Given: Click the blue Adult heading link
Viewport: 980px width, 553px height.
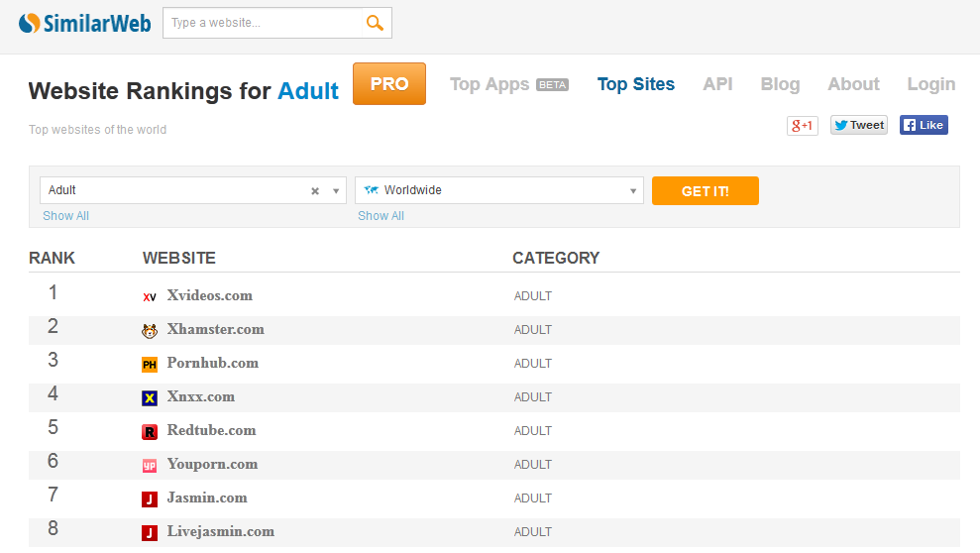Looking at the screenshot, I should (308, 91).
